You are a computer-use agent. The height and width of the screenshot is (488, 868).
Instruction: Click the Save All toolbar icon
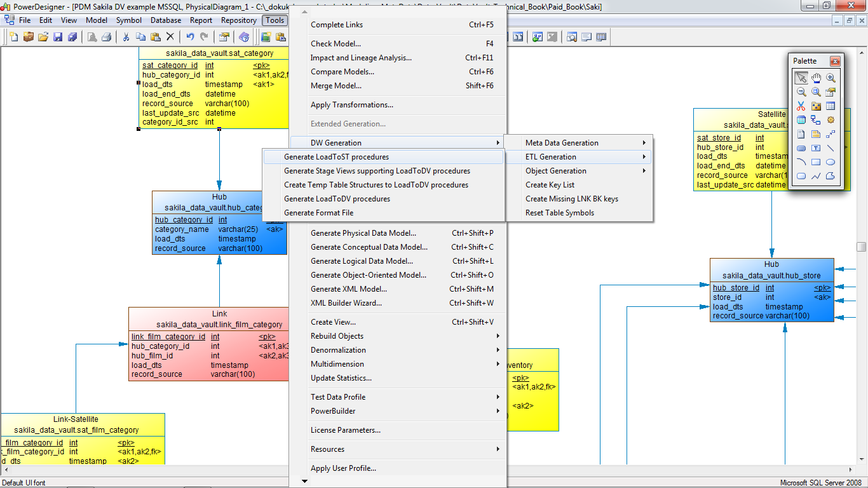coord(72,37)
